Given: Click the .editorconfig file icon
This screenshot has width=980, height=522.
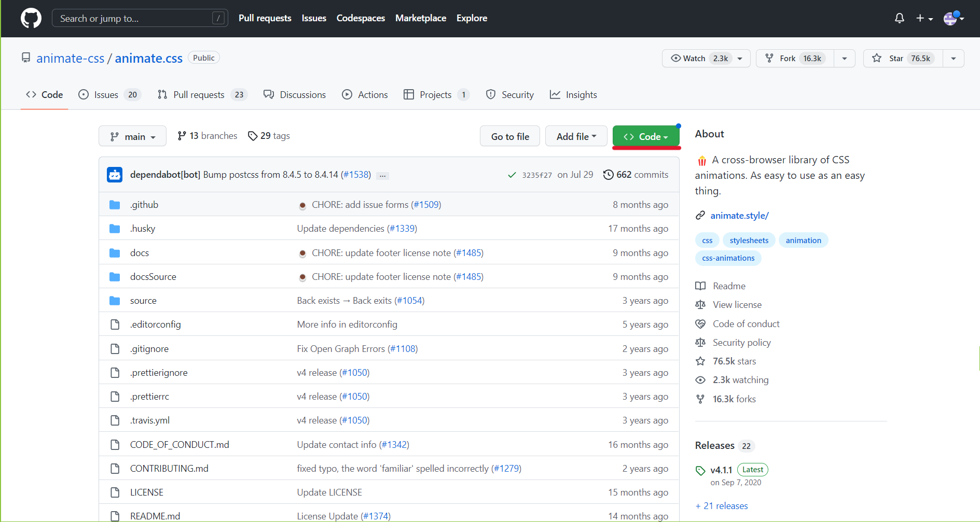Looking at the screenshot, I should coord(115,325).
